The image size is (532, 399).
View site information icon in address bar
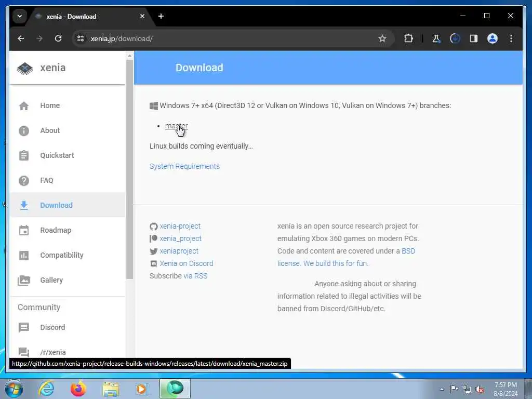point(81,38)
